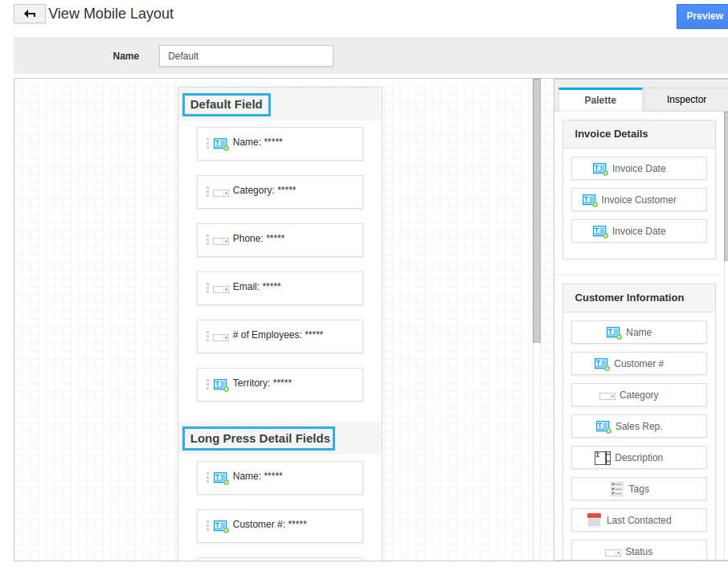Viewport: 728px width, 567px height.
Task: Click the layout canvas vertical scrollbar
Action: [x=537, y=209]
